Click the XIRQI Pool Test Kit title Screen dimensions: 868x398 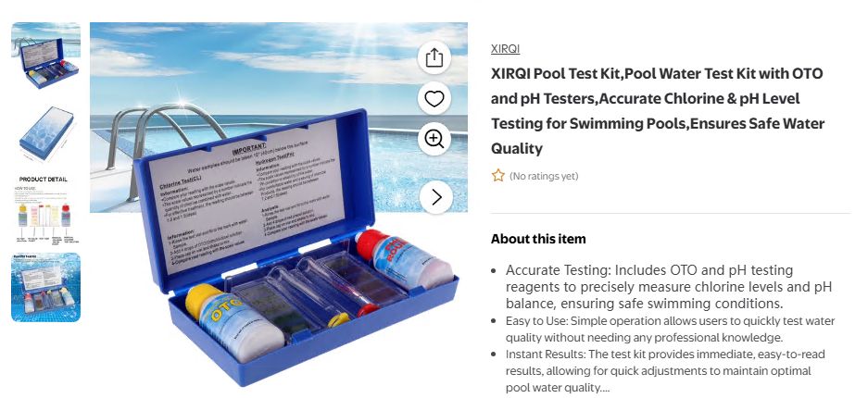point(658,111)
